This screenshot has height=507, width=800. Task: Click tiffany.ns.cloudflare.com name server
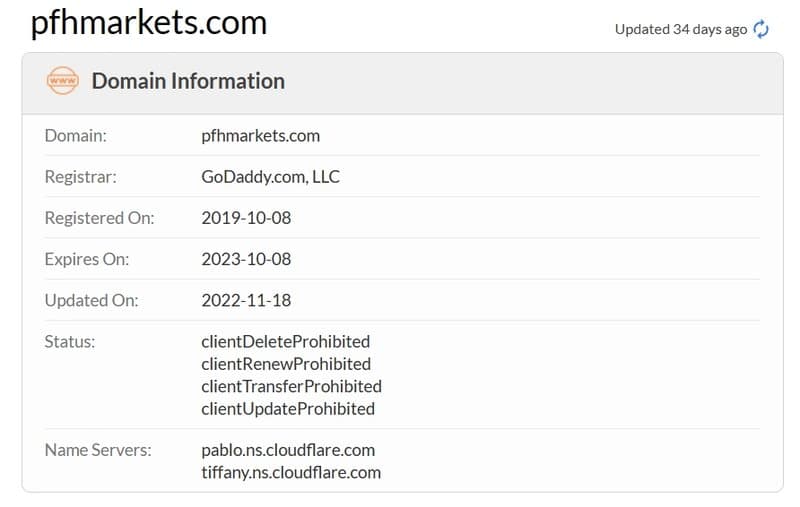click(x=291, y=473)
